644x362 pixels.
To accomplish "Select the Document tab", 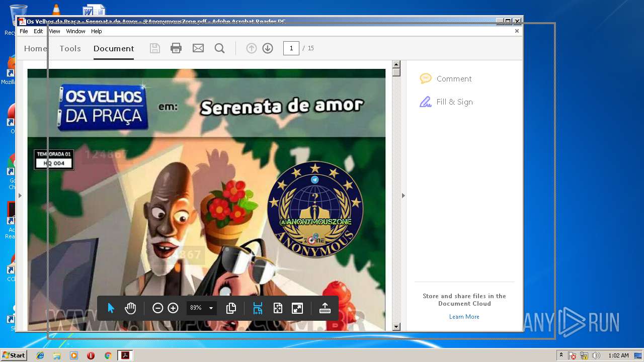I will click(114, 48).
